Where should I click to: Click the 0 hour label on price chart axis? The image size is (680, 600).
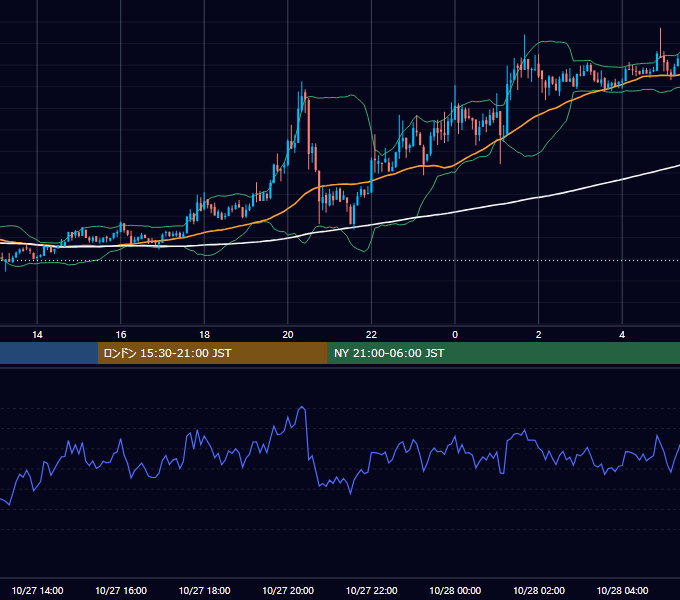tap(455, 335)
